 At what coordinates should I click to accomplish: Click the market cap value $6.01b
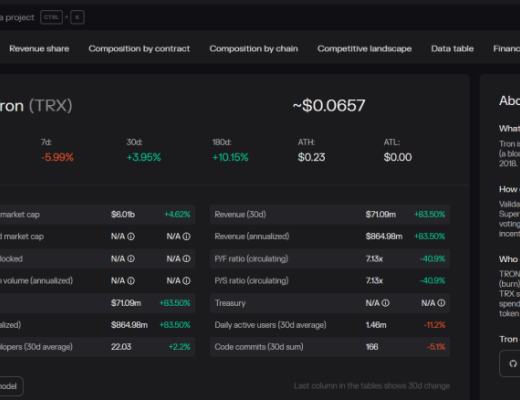pyautogui.click(x=123, y=214)
